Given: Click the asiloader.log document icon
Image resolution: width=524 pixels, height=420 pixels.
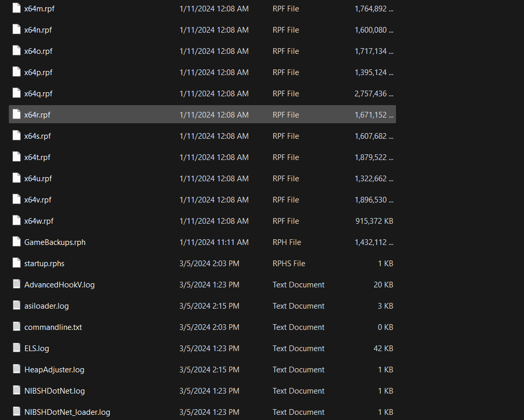Looking at the screenshot, I should tap(17, 306).
